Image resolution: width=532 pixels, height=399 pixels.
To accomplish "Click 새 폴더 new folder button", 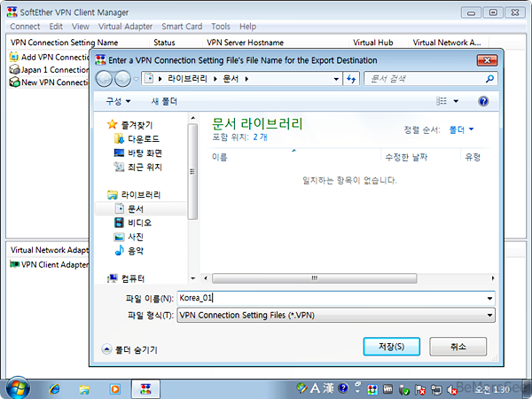I will click(164, 101).
